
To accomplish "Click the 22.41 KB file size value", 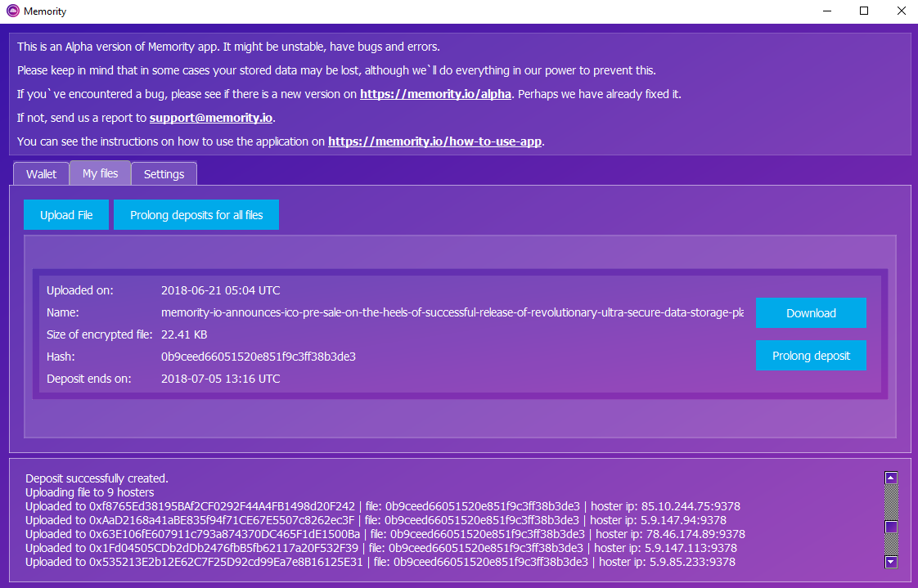I will 184,334.
